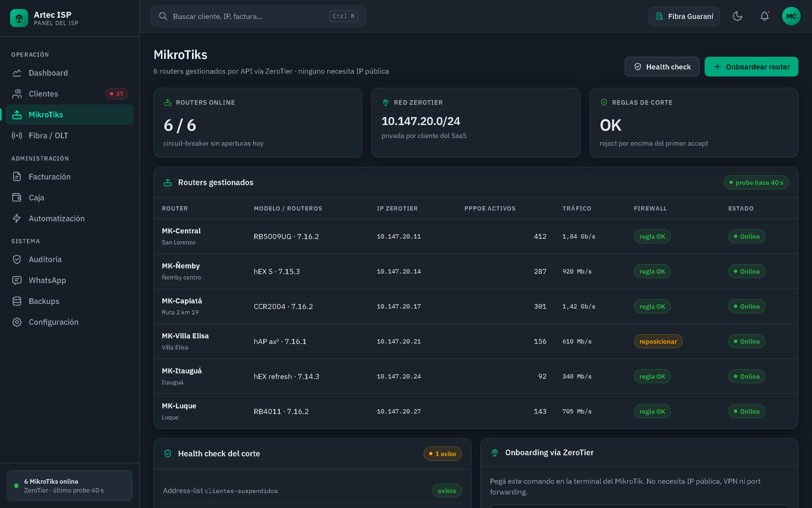Screen dimensions: 812x508
Task: Focus the Buscar cliente, IP, factura search field
Action: click(258, 16)
